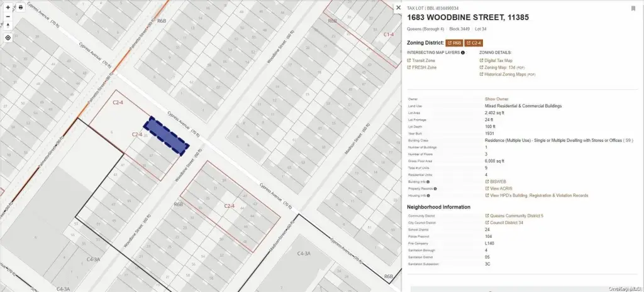Viewport: 644px width, 292px height.
Task: Zoom out of the map
Action: pos(8,16)
